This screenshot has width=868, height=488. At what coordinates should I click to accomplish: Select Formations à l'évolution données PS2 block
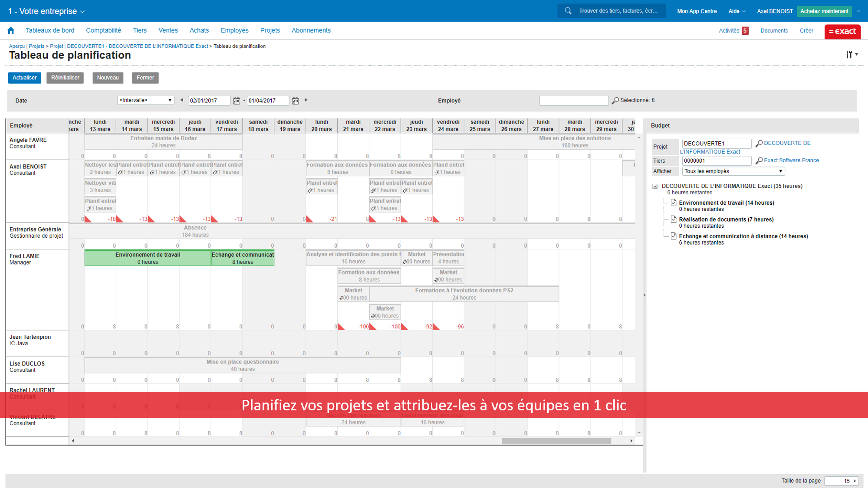coord(464,294)
